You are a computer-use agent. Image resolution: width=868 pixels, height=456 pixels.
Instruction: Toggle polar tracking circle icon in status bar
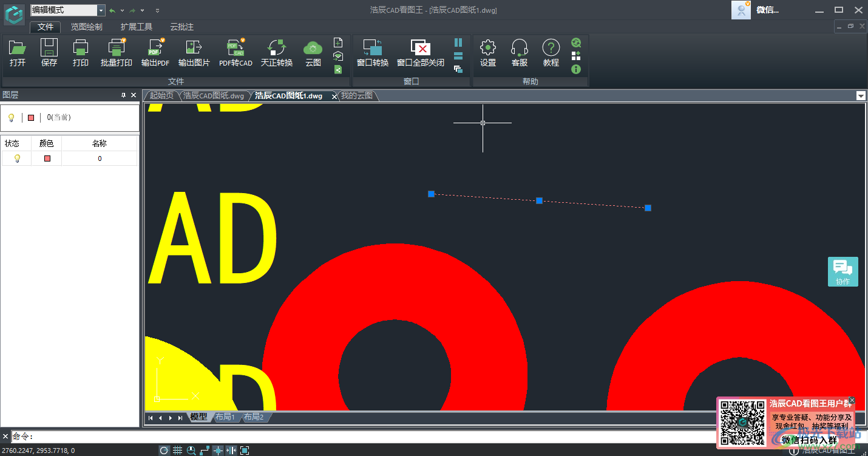click(x=164, y=451)
